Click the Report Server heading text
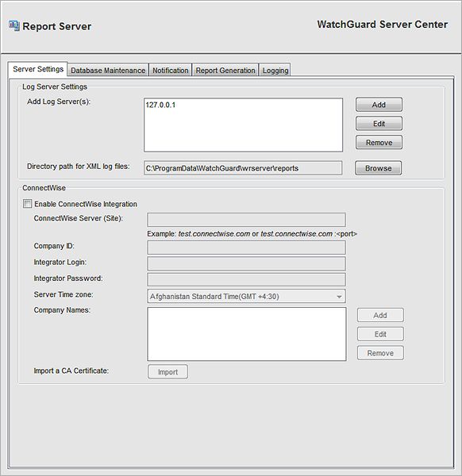The height and width of the screenshot is (476, 462). 57,26
